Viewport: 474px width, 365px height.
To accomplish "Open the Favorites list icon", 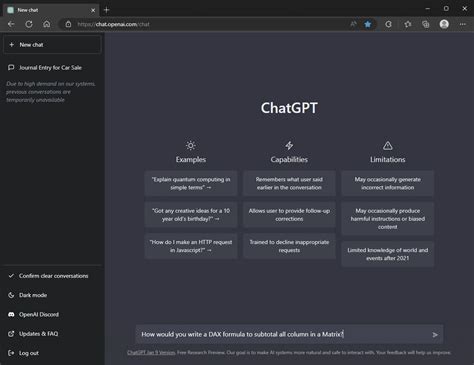I will [407, 24].
